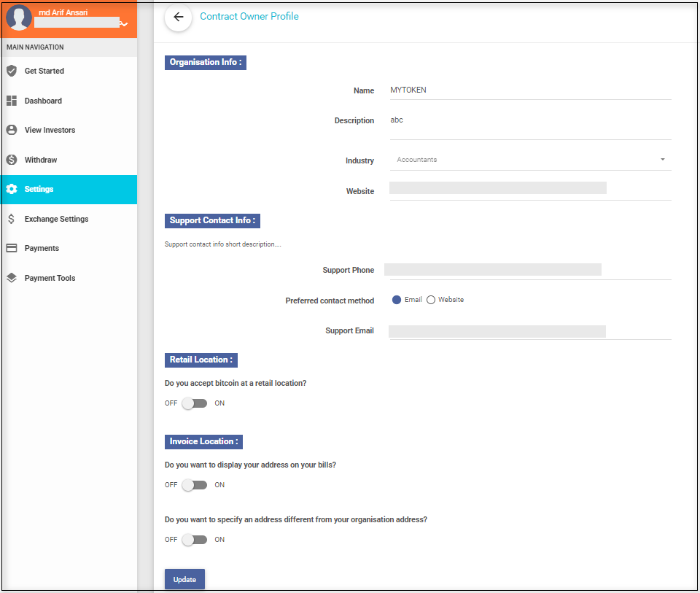Click the Settings gear icon
Image resolution: width=700 pixels, height=593 pixels.
(x=11, y=189)
